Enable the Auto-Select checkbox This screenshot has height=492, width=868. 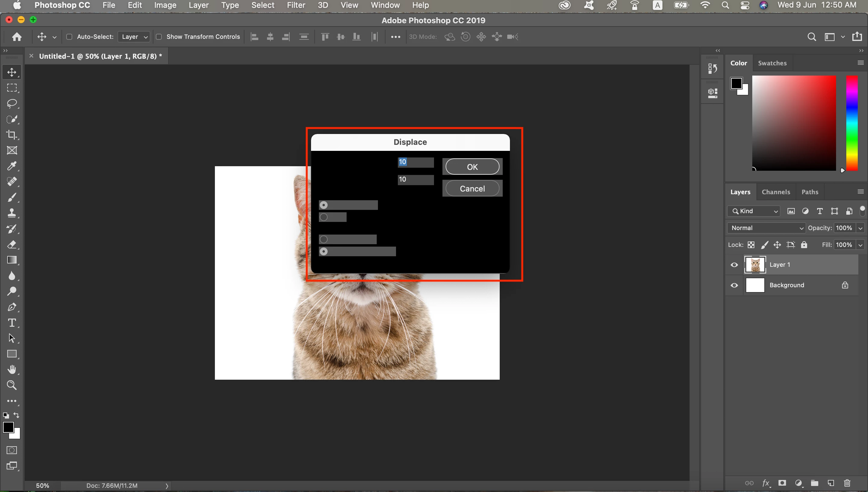[x=69, y=36]
